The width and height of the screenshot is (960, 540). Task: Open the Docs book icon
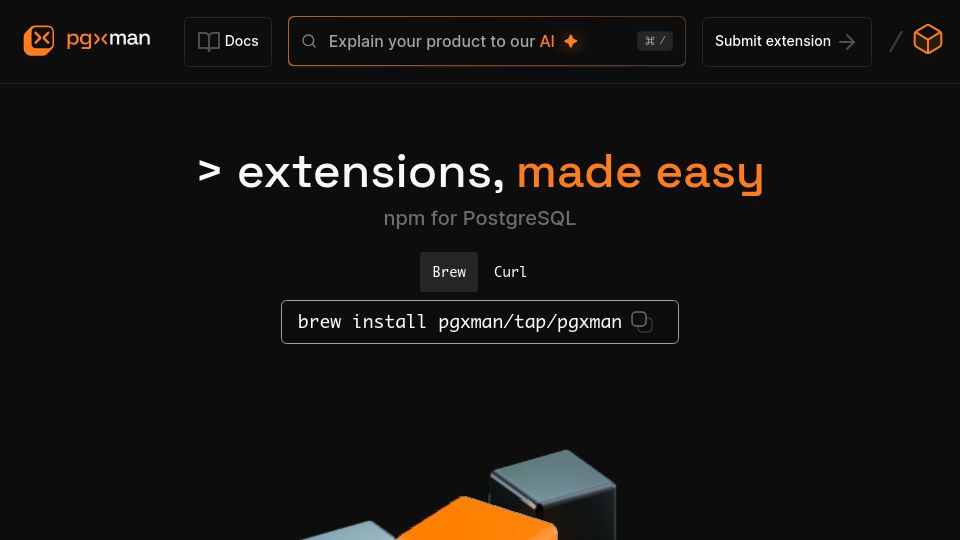(209, 42)
